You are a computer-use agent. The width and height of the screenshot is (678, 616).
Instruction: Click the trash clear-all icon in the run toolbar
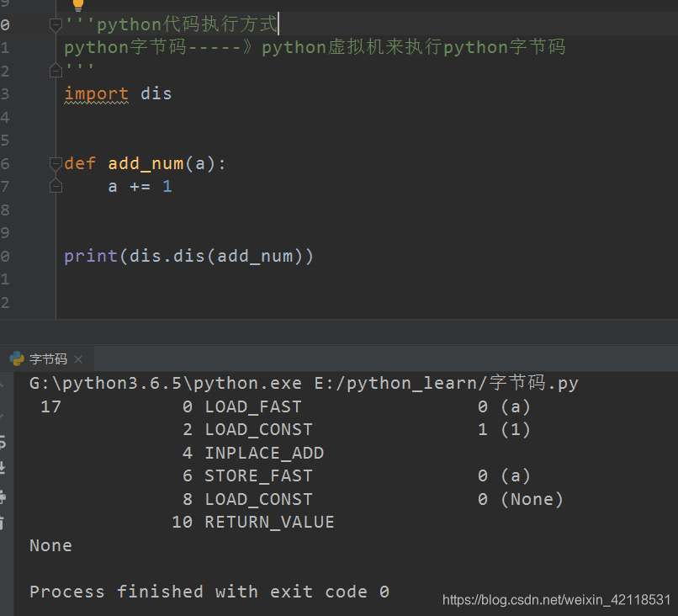pos(3,523)
